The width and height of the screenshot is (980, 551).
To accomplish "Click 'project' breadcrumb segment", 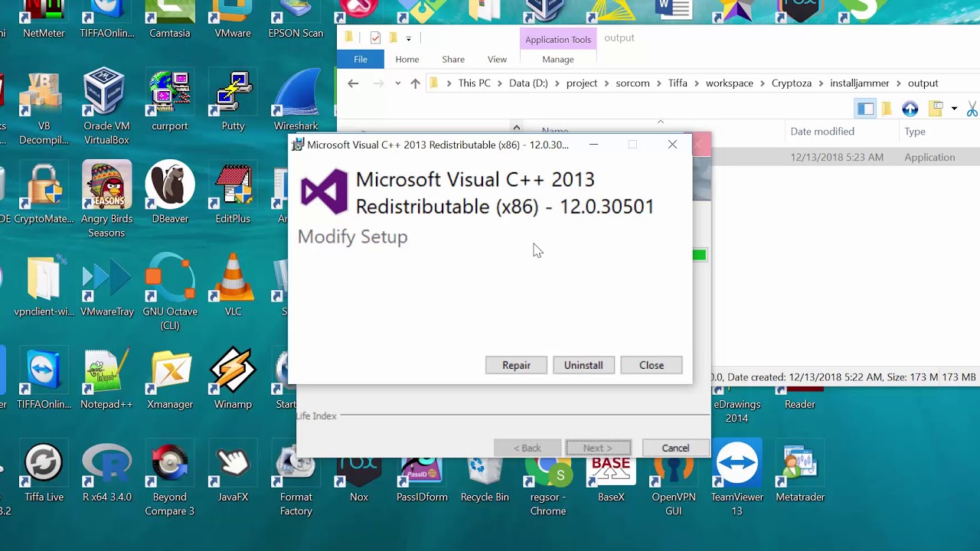I will [582, 83].
